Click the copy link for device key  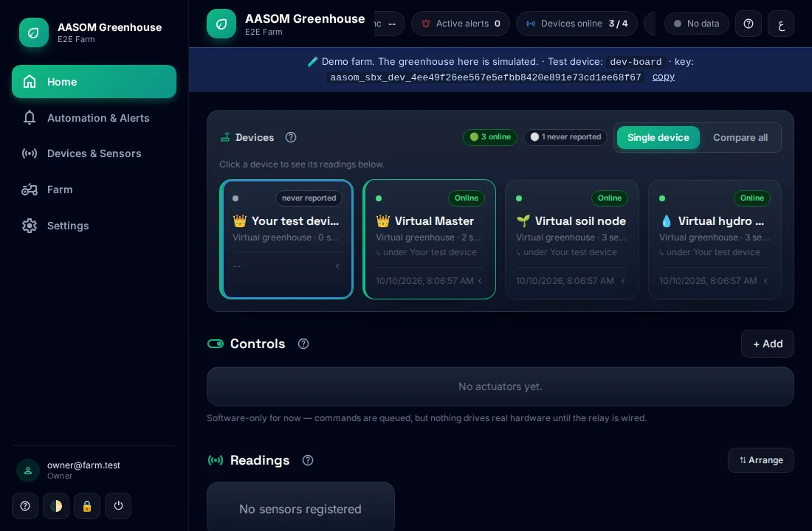[664, 77]
